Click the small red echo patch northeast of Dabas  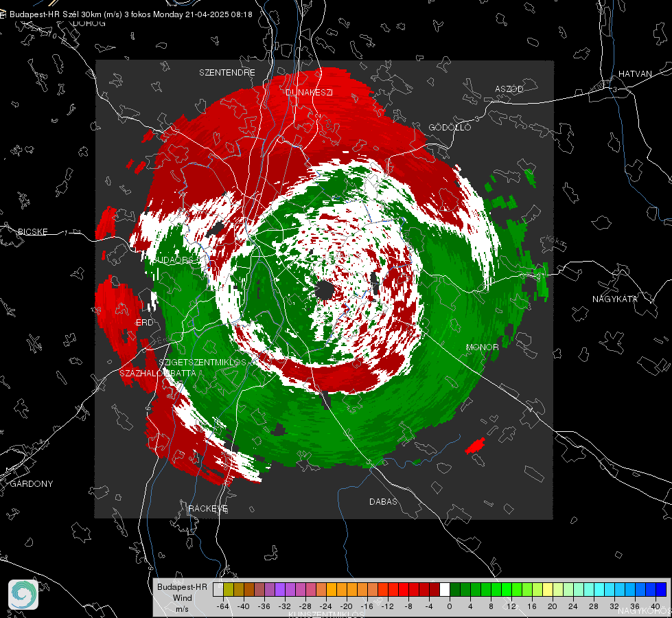tap(475, 446)
